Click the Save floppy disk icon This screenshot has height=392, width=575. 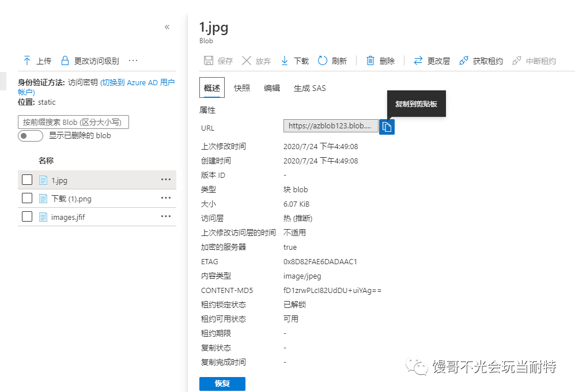click(209, 60)
